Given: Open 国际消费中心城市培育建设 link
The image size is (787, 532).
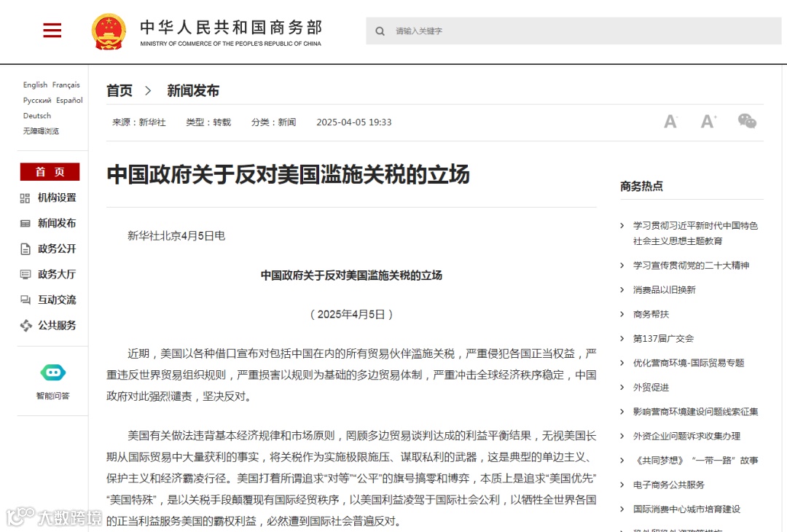Looking at the screenshot, I should click(x=686, y=509).
